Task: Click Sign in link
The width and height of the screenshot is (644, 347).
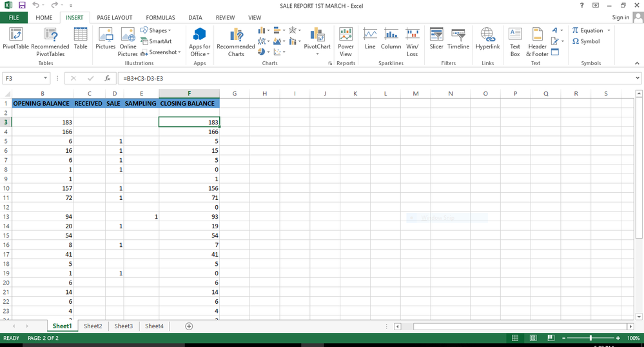Action: point(620,17)
